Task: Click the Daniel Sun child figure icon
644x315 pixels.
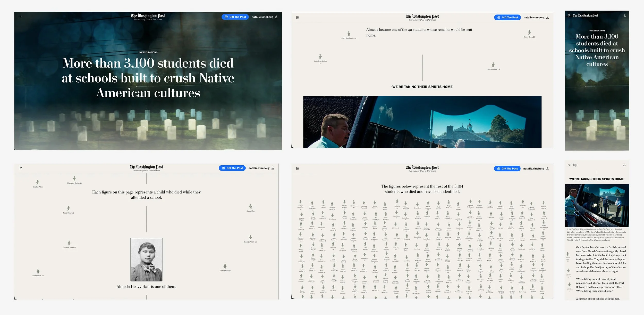Action: tap(251, 206)
